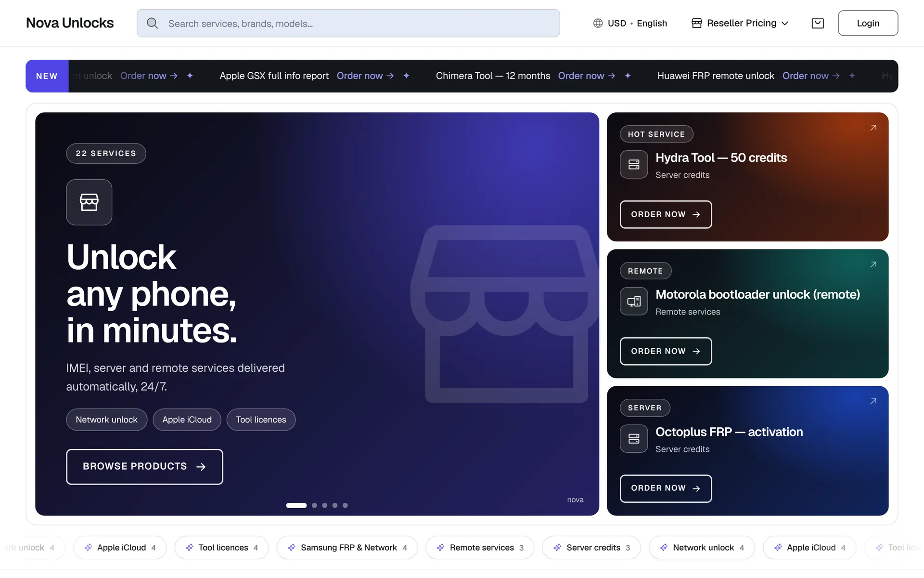Image resolution: width=924 pixels, height=578 pixels.
Task: Click the server icon beside Octoplus FRP
Action: coord(634,438)
